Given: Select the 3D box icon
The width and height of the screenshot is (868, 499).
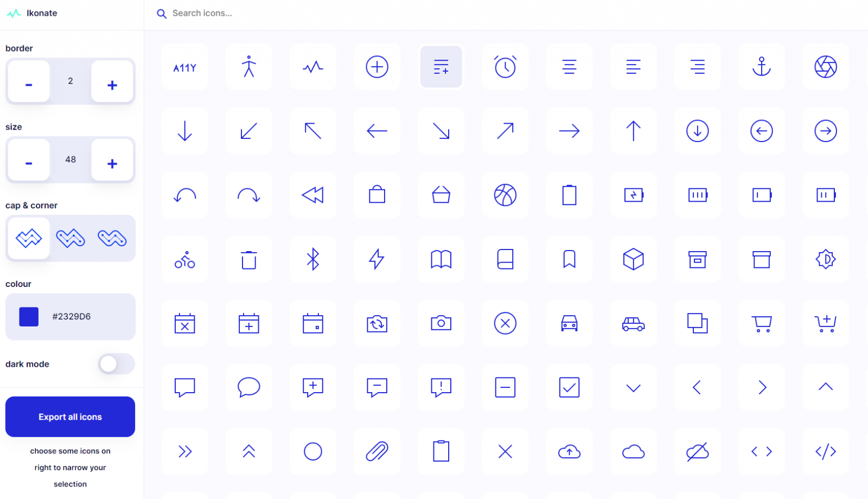Looking at the screenshot, I should click(633, 259).
